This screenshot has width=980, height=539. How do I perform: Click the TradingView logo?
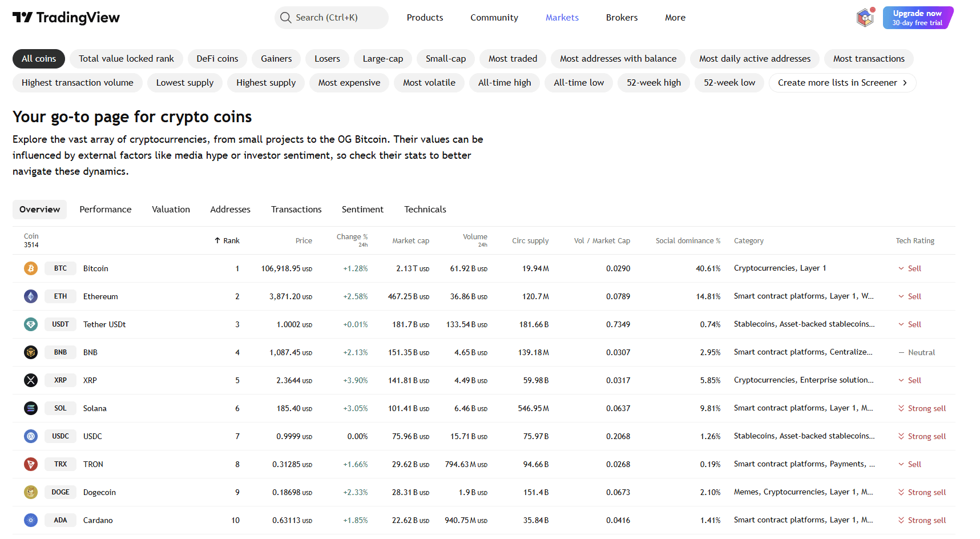pyautogui.click(x=66, y=18)
